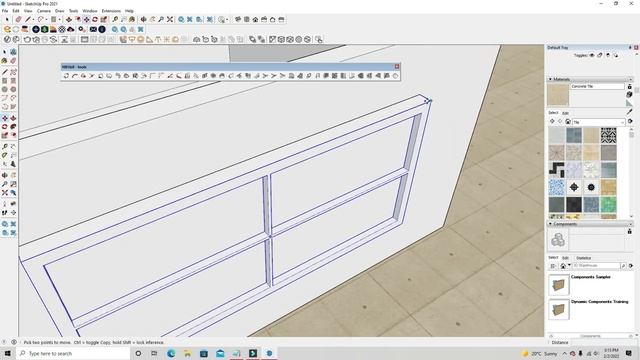Pick the pink Eraser tool in top toolbar
This screenshot has height=360, width=640.
coord(18,19)
